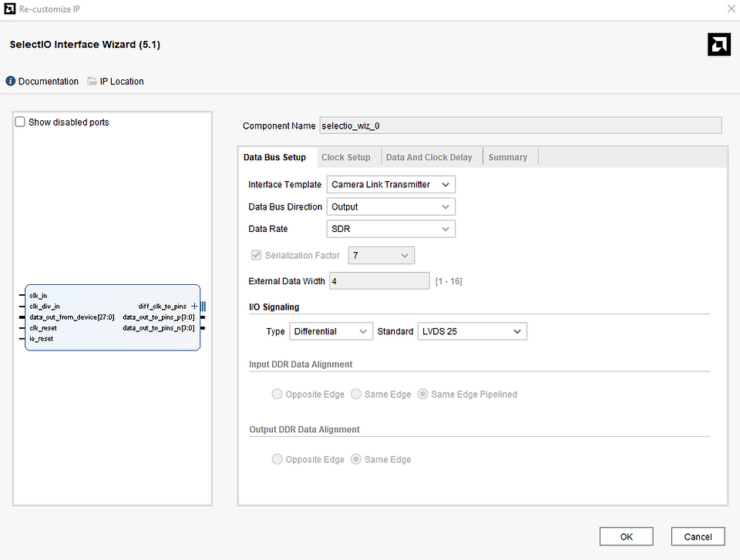This screenshot has width=740, height=560.
Task: Click the io_reset port label
Action: [x=41, y=339]
